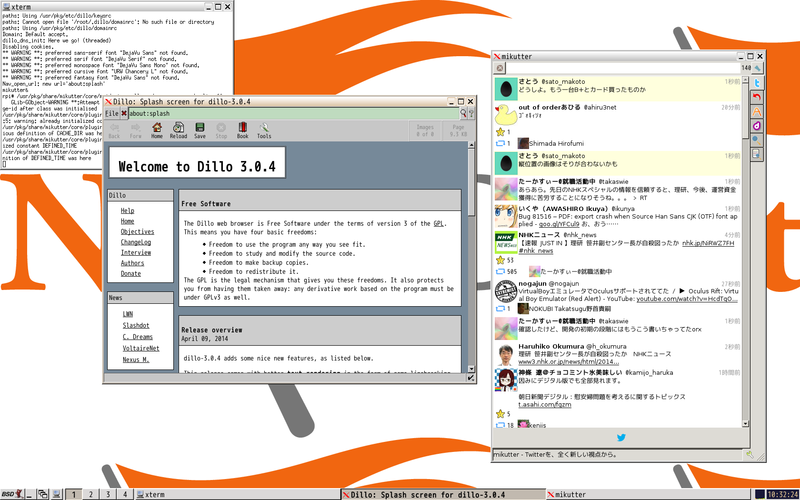Open the Tools menu in Dillo

(x=264, y=130)
